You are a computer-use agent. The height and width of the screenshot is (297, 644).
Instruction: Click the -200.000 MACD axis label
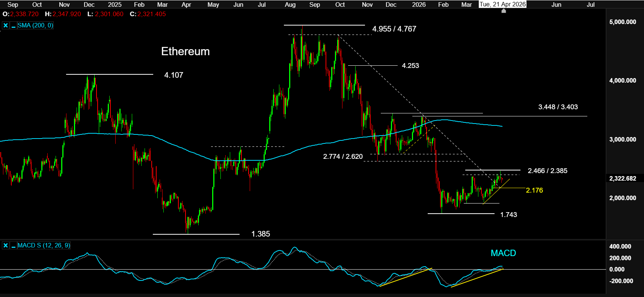621,281
